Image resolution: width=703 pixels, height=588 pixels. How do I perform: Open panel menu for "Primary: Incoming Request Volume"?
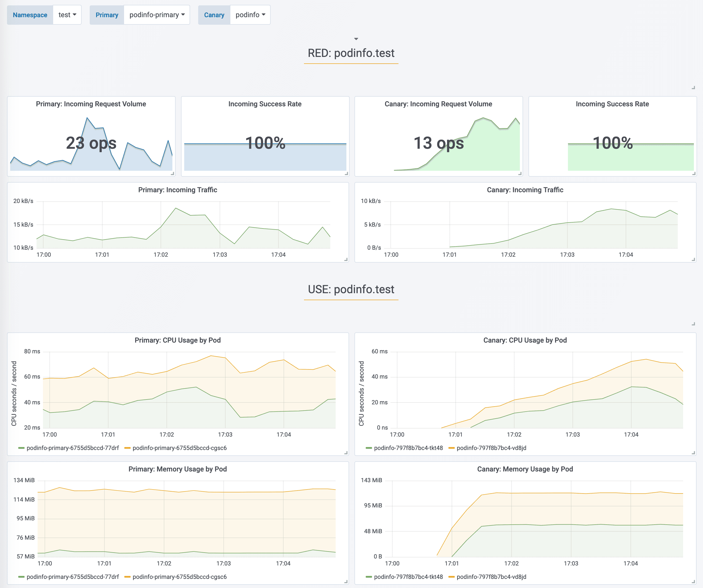coord(91,104)
